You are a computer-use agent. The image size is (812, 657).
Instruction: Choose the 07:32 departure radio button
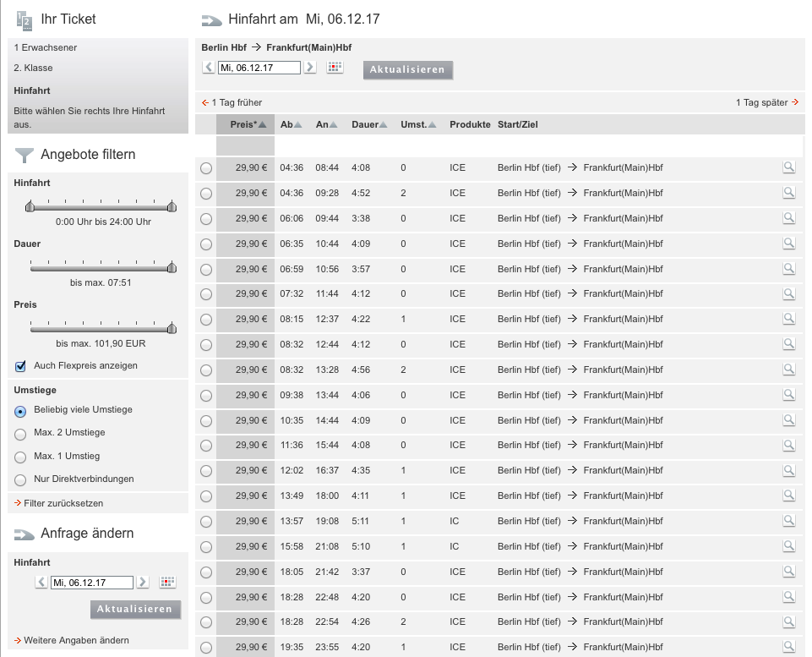click(205, 294)
